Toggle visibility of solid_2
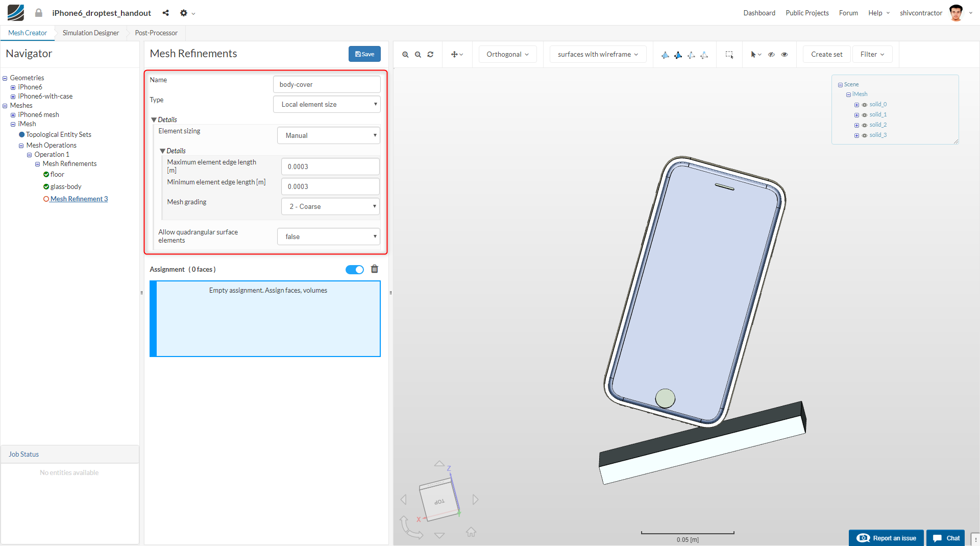 coord(865,125)
